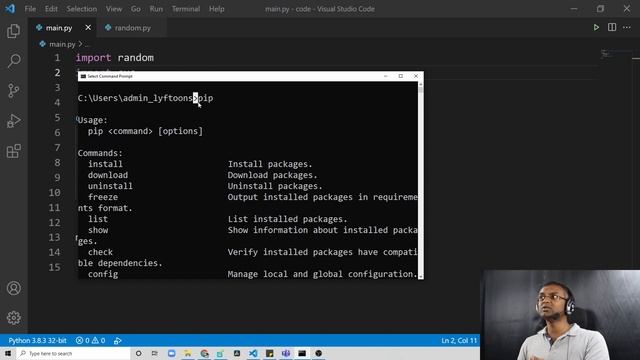Open the Terminal menu

186,9
